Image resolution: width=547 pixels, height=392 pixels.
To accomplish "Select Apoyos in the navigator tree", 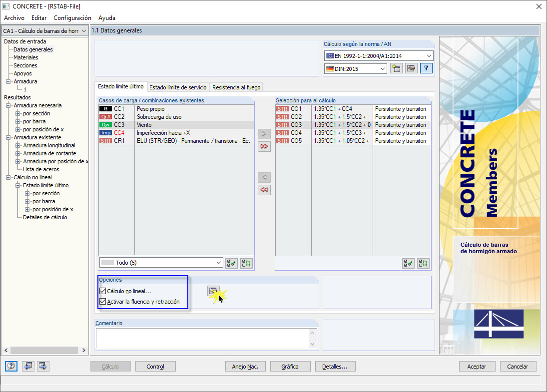I will (x=22, y=73).
